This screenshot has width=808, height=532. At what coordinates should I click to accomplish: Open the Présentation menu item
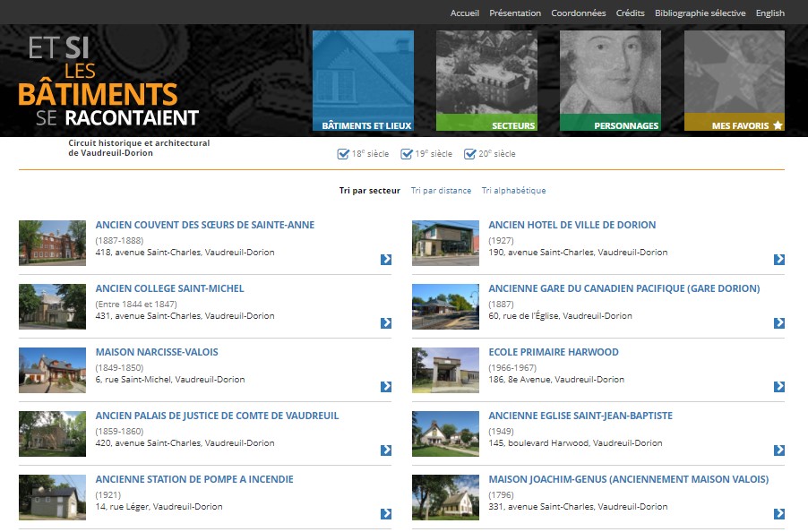515,13
